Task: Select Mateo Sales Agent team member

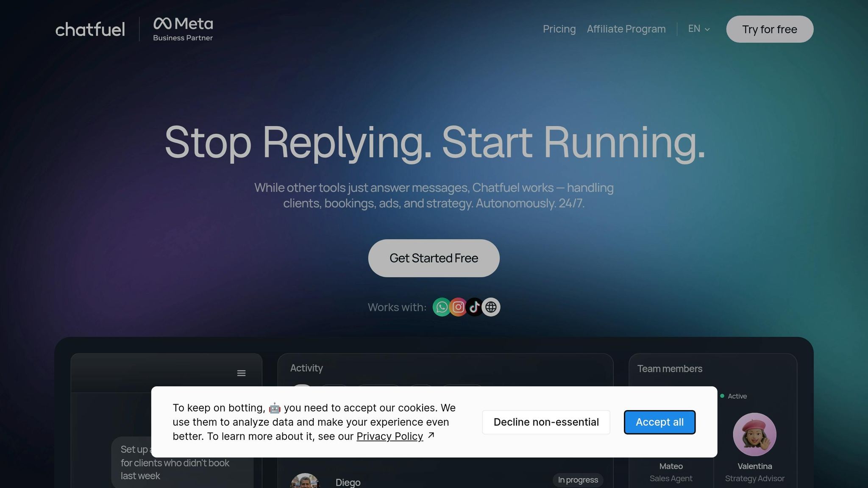Action: [x=671, y=472]
